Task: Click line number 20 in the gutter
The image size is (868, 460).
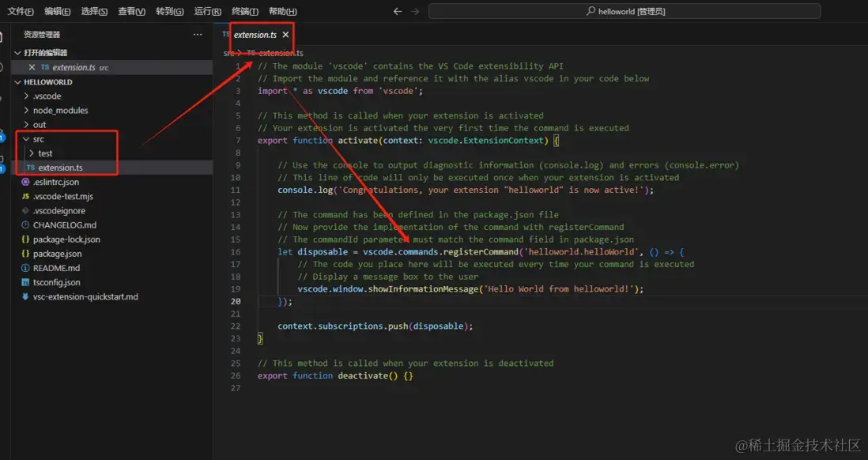Action: coord(236,302)
